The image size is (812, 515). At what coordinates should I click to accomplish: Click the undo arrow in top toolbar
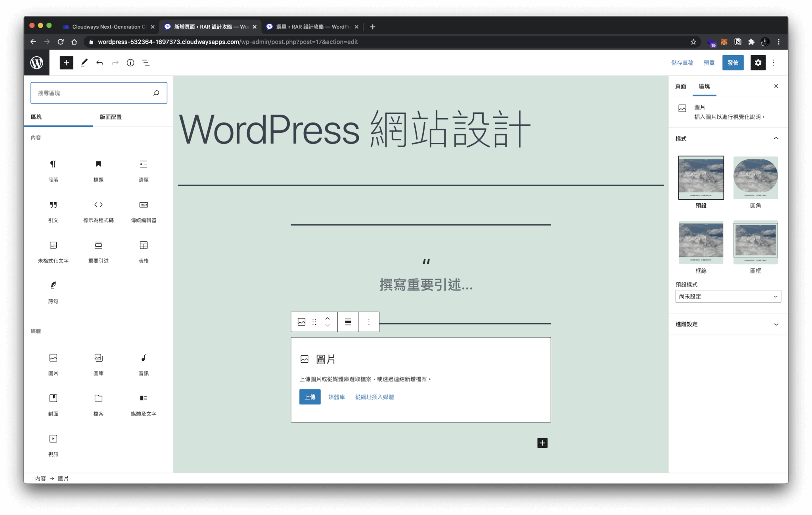click(x=100, y=63)
